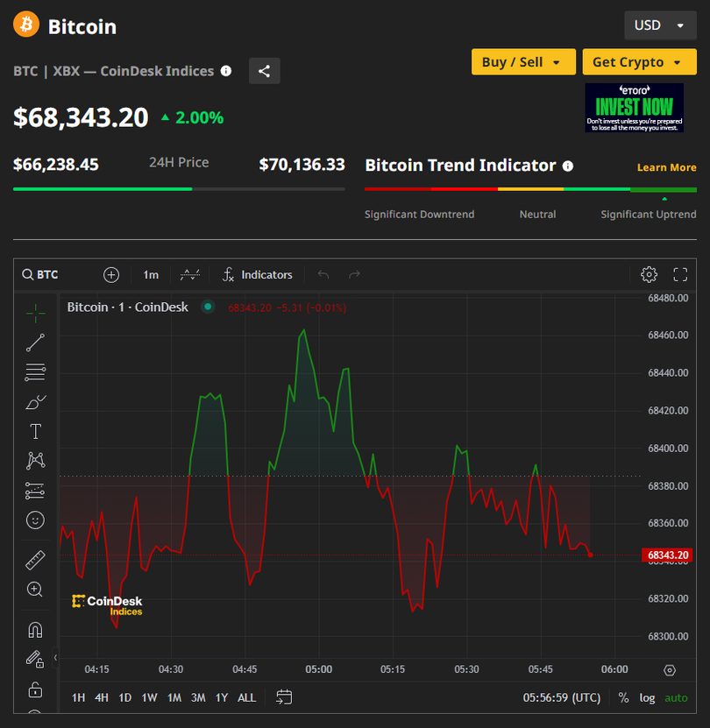The height and width of the screenshot is (728, 710).
Task: Open chart settings gear icon
Action: [x=649, y=274]
